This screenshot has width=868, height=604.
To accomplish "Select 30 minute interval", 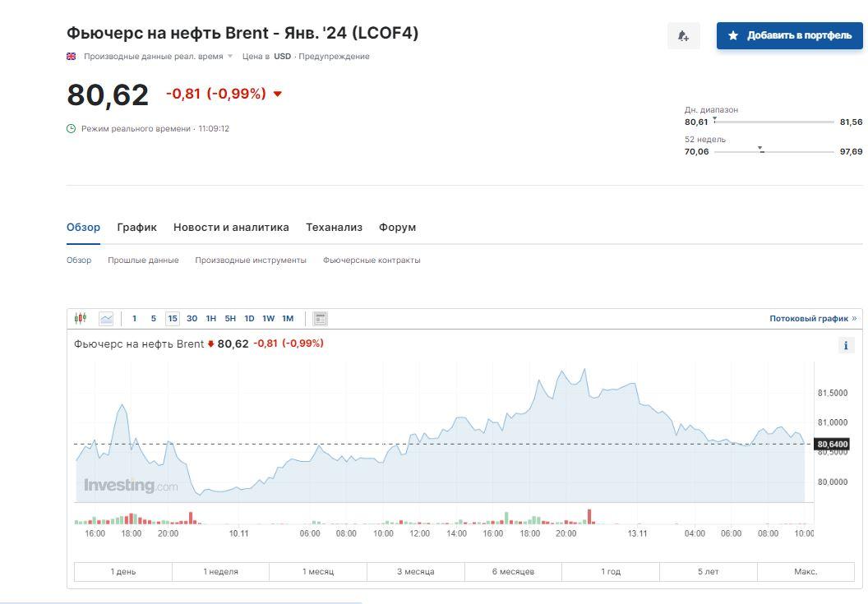I will click(x=192, y=318).
